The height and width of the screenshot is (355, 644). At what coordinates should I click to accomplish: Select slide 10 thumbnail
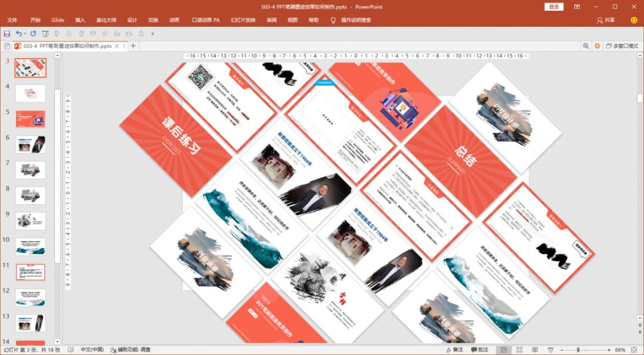[30, 247]
